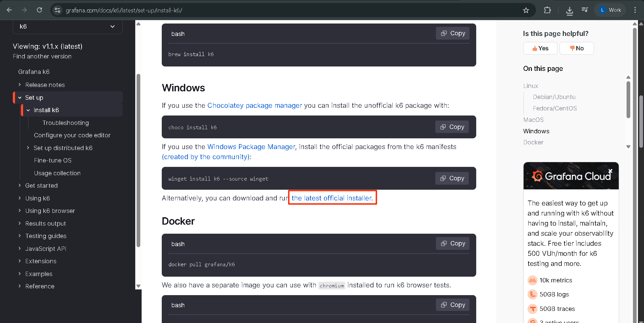
Task: Reload the current documentation page
Action: [39, 10]
